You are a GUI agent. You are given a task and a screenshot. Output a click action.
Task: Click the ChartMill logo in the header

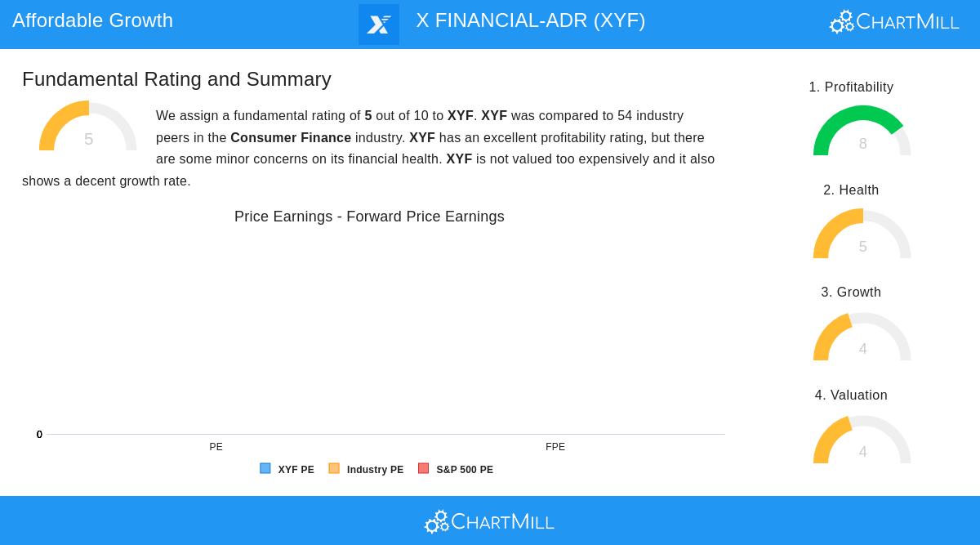[894, 22]
